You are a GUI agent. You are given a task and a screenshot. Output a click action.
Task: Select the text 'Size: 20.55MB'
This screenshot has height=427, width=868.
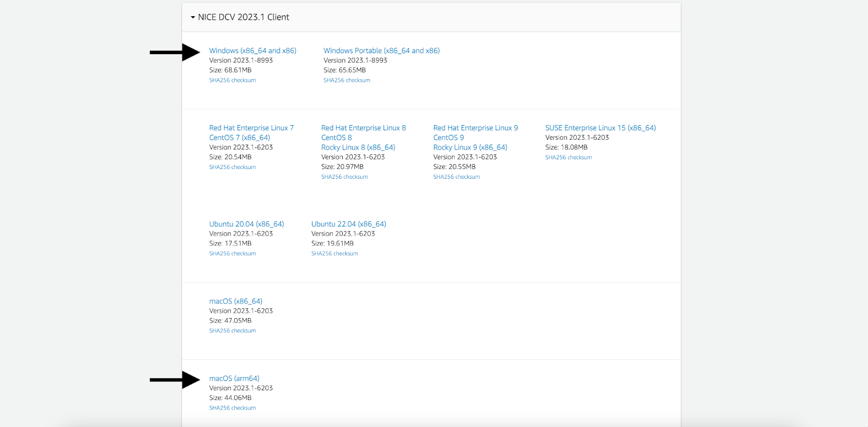(455, 167)
